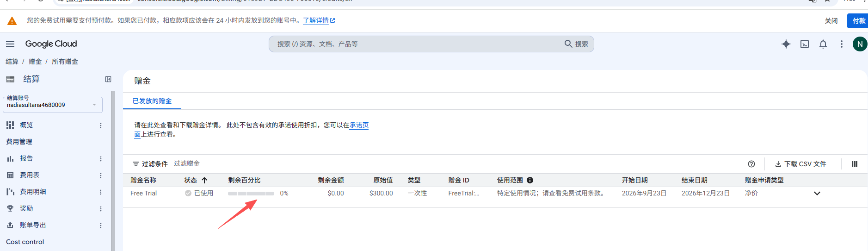The height and width of the screenshot is (251, 868).
Task: Open the top bar more options menu
Action: 842,44
